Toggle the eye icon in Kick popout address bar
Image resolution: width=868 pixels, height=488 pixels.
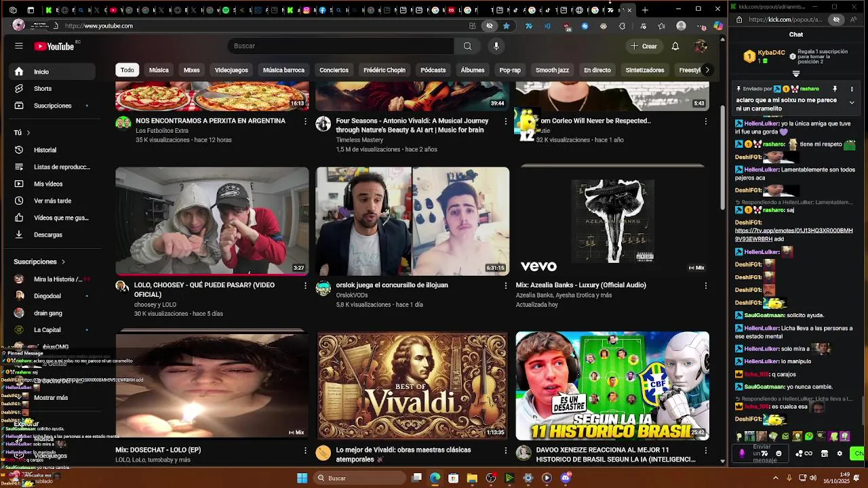tap(836, 20)
